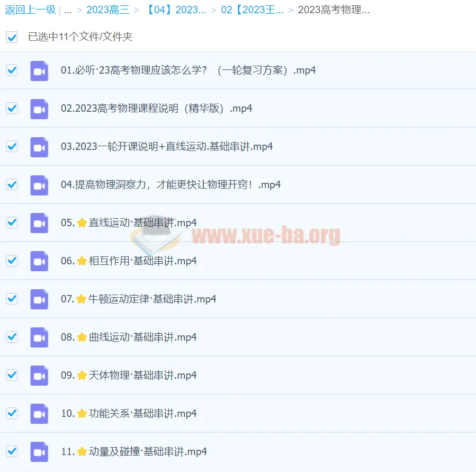
Task: Deselect checkbox for 10 功能关系 file
Action: (x=12, y=413)
